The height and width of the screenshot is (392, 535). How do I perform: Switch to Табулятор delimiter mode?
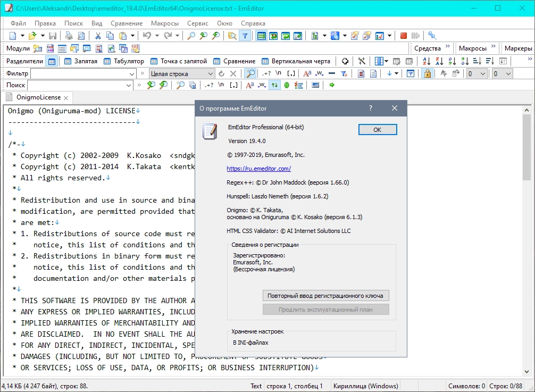point(124,61)
